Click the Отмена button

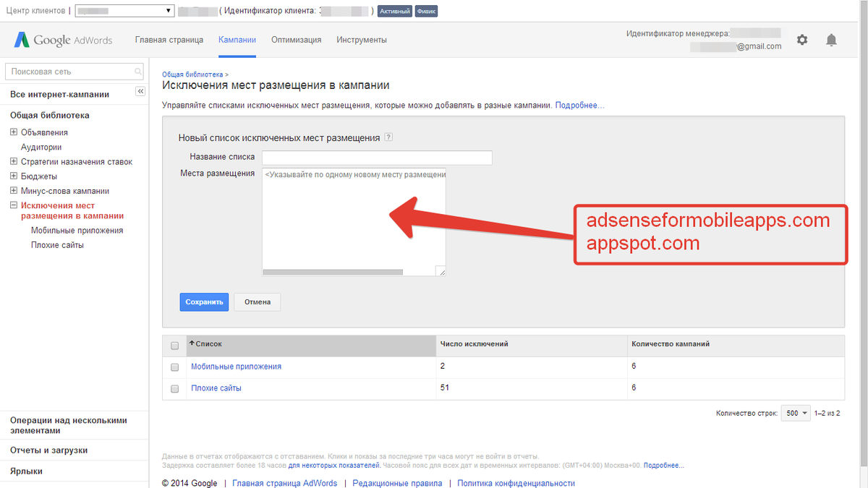click(258, 302)
